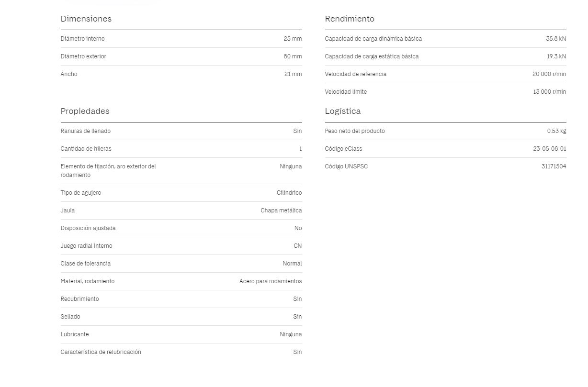Click the UNSPSC code 31171504
The width and height of the screenshot is (588, 387).
pyautogui.click(x=554, y=166)
